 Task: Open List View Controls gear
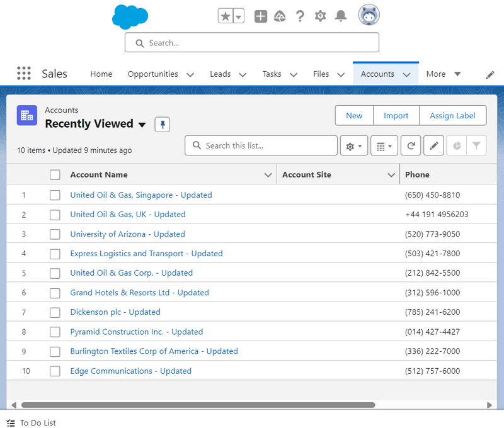click(x=354, y=146)
